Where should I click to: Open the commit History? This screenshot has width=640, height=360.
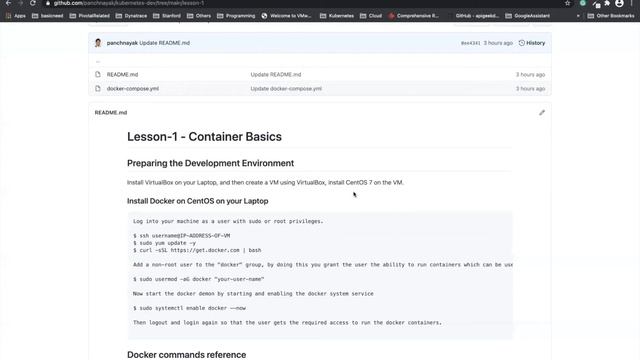[532, 43]
